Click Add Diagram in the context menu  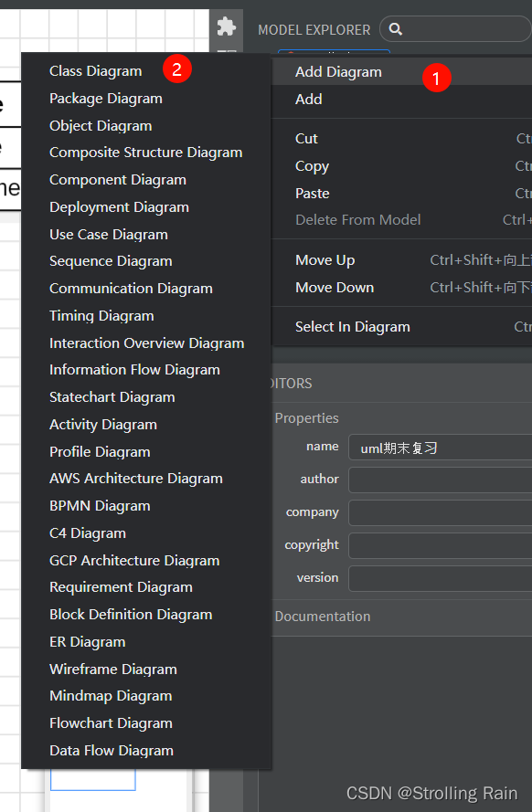coord(337,71)
